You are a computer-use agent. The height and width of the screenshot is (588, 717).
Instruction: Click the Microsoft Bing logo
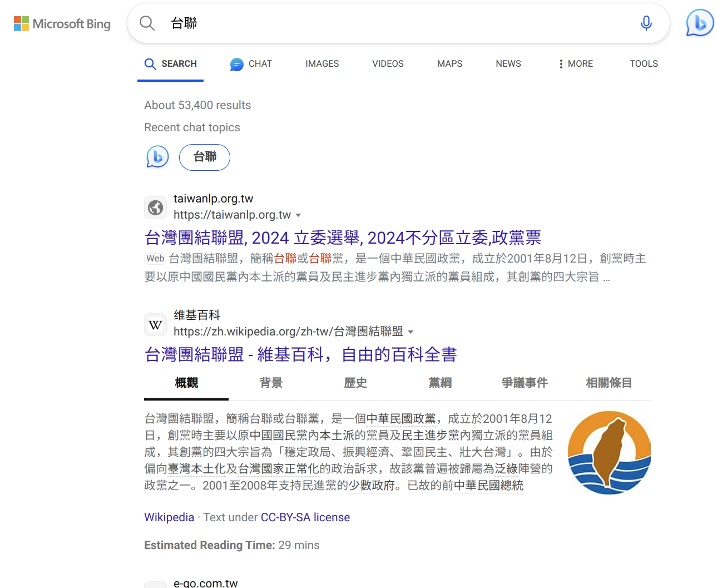tap(62, 23)
